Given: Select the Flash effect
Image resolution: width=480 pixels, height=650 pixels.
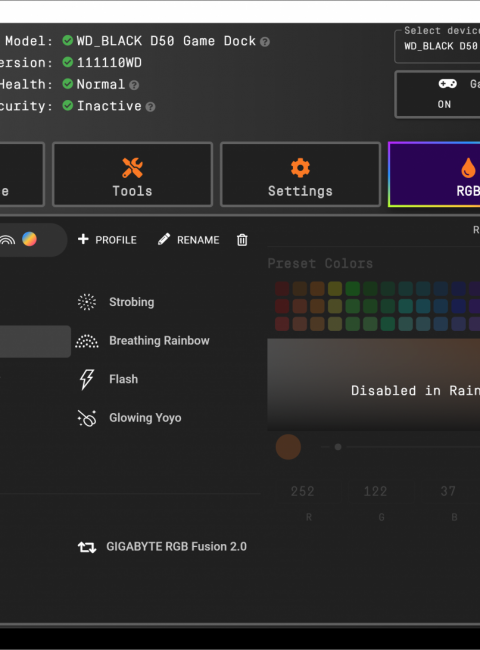Looking at the screenshot, I should tap(108, 379).
